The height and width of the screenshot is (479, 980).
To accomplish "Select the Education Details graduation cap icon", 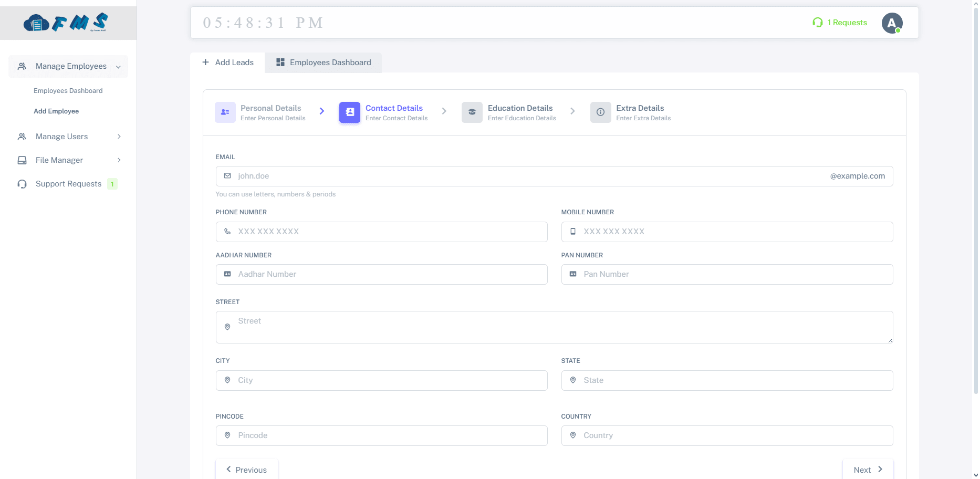I will [x=472, y=112].
